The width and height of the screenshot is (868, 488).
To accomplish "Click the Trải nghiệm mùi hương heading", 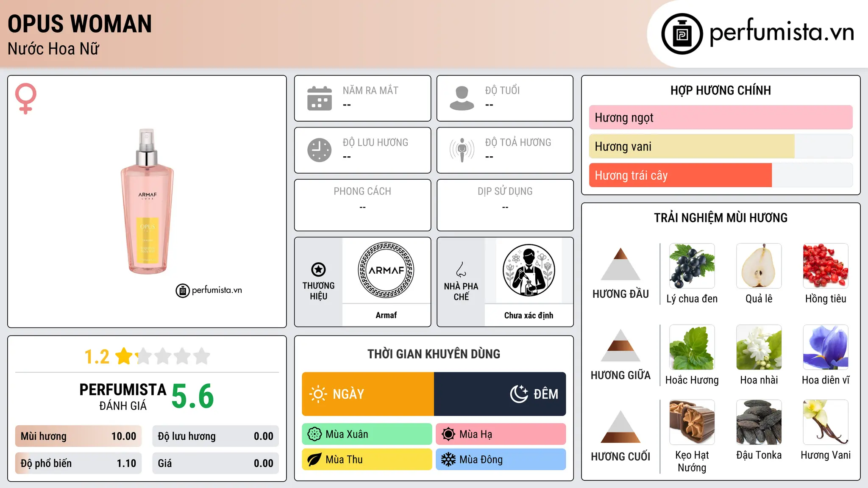I will [721, 218].
